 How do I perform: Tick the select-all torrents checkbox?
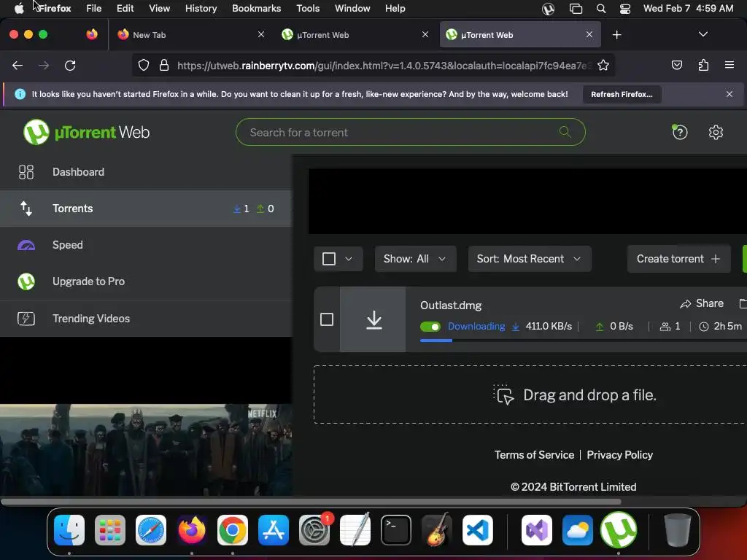click(x=329, y=259)
